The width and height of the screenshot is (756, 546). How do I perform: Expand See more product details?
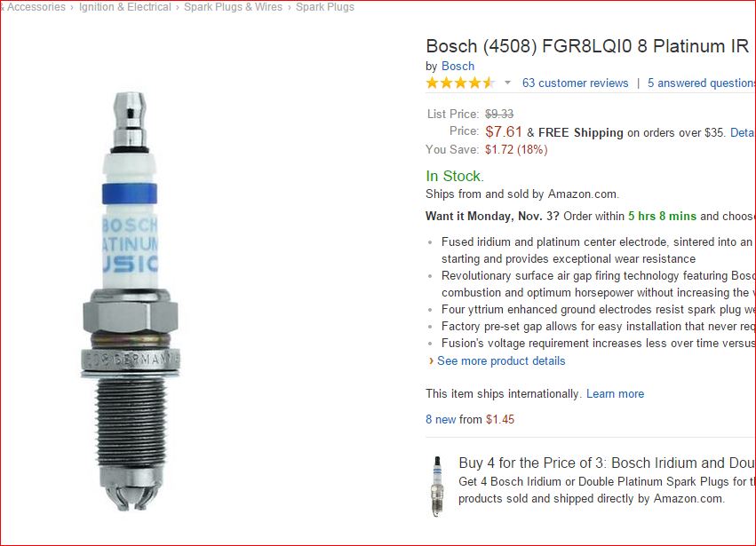coord(501,361)
